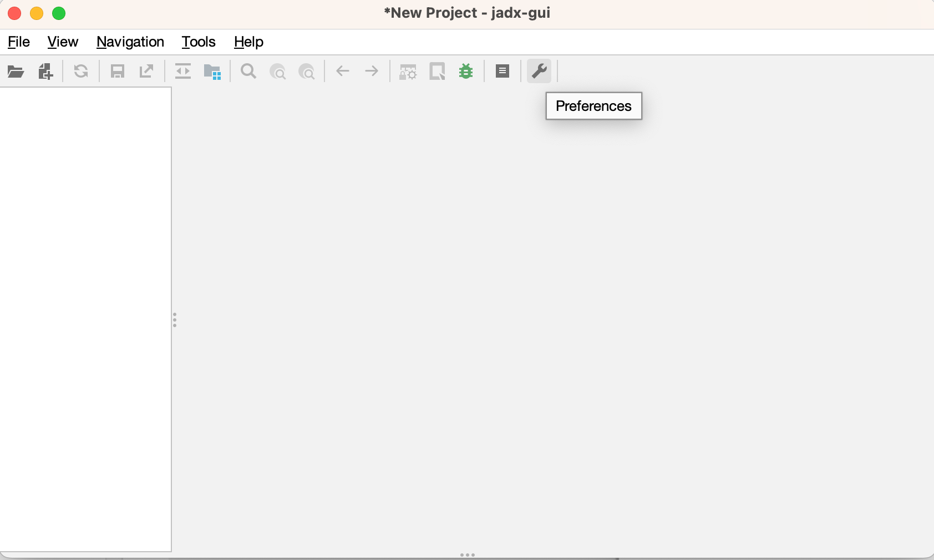Click the Export project icon

tap(146, 72)
